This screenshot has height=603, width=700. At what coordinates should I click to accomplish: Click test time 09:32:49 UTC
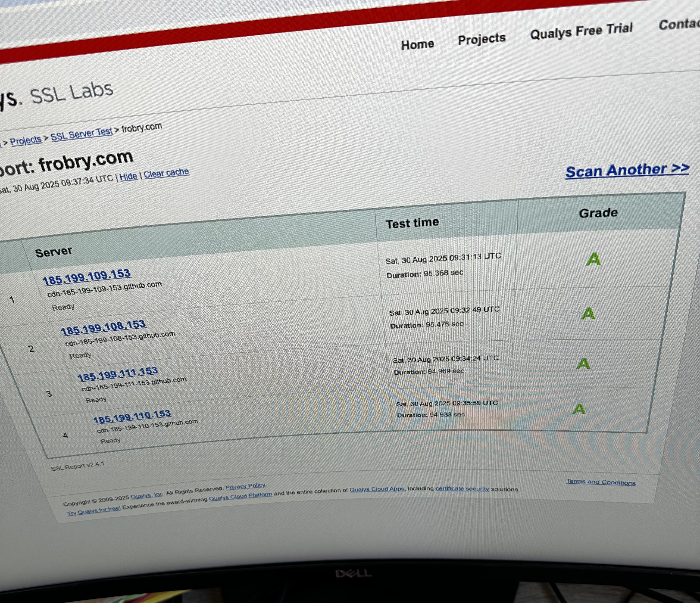(x=444, y=311)
